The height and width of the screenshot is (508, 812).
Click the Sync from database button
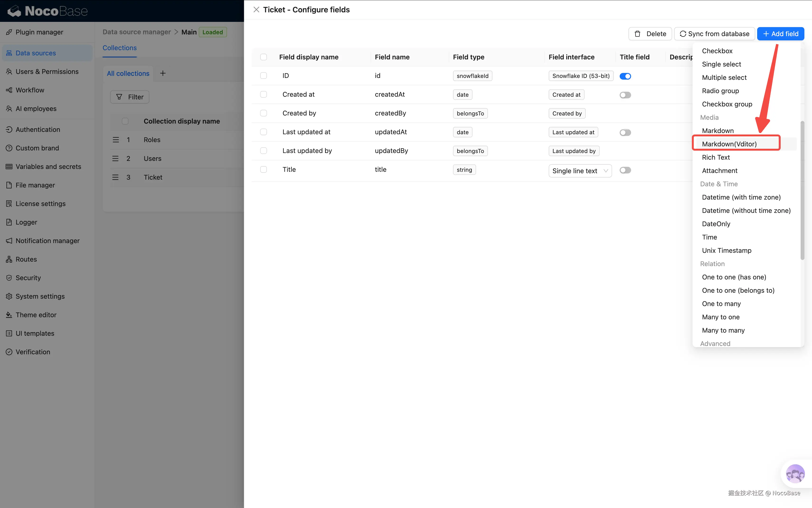pos(714,34)
